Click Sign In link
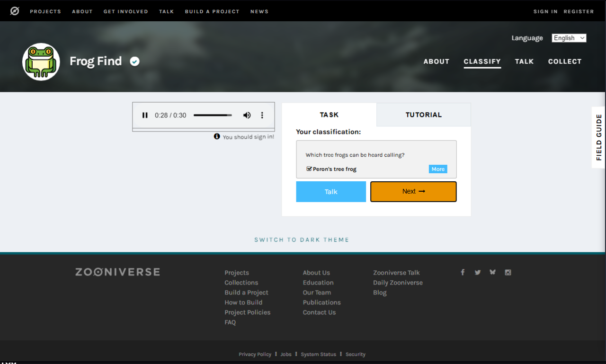 pos(545,11)
